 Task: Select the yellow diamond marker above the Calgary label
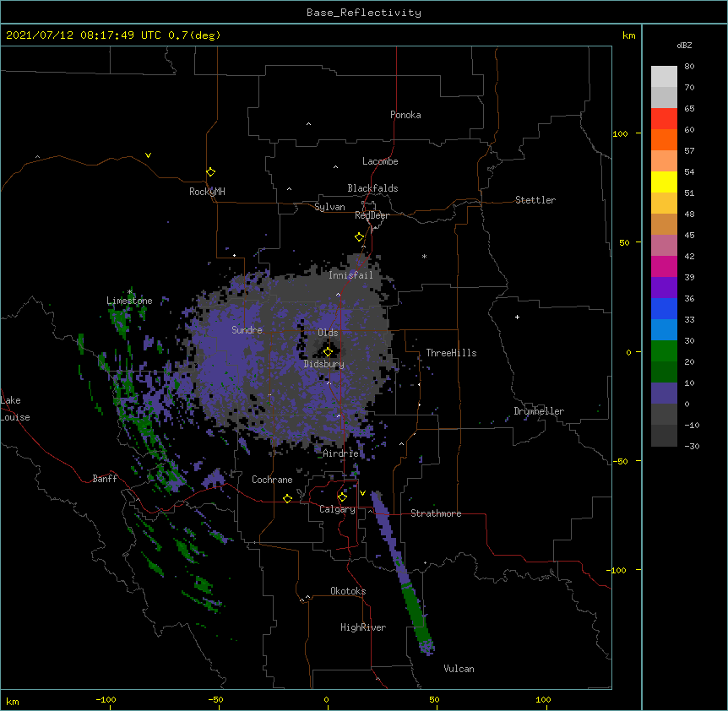tap(342, 497)
